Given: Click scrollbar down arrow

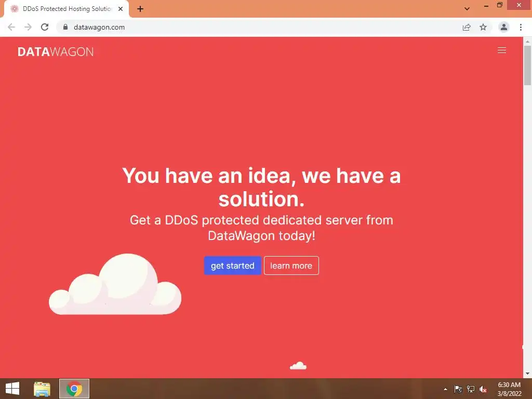Looking at the screenshot, I should point(527,374).
